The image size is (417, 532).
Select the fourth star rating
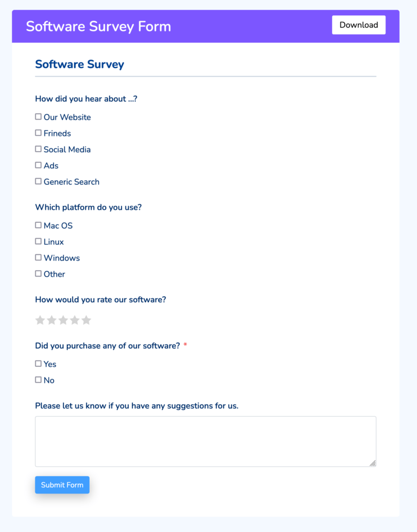(74, 320)
